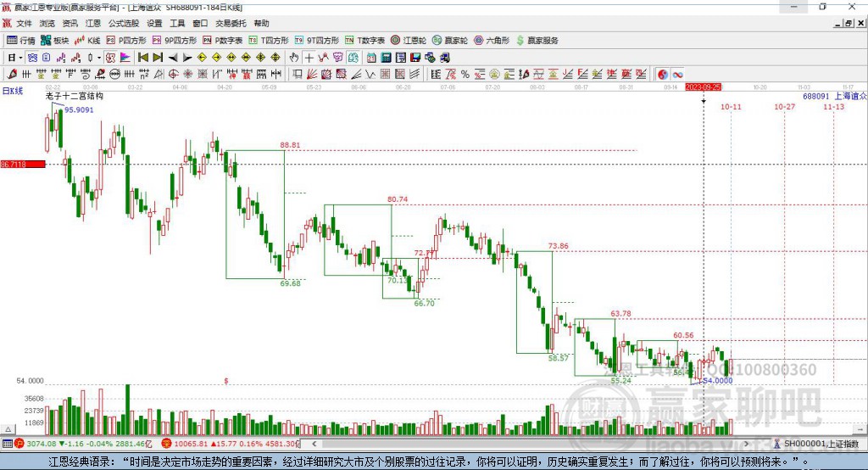
Task: Toggle the red-blue yin-yang icon
Action: (663, 75)
